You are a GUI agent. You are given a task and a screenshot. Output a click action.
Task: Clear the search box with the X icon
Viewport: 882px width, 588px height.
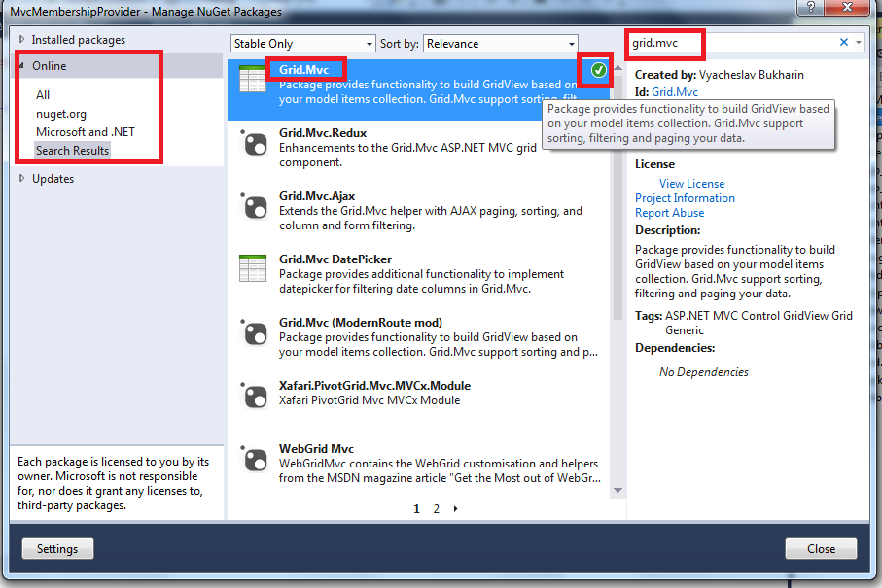844,42
